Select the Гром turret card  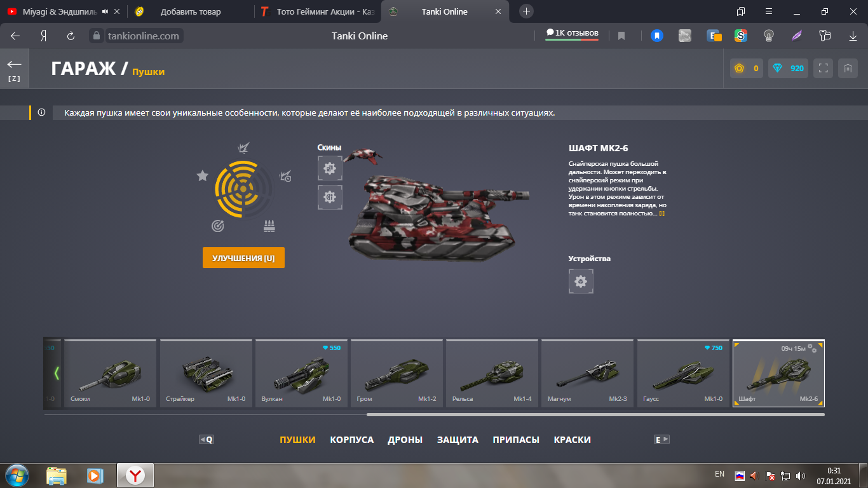[397, 374]
